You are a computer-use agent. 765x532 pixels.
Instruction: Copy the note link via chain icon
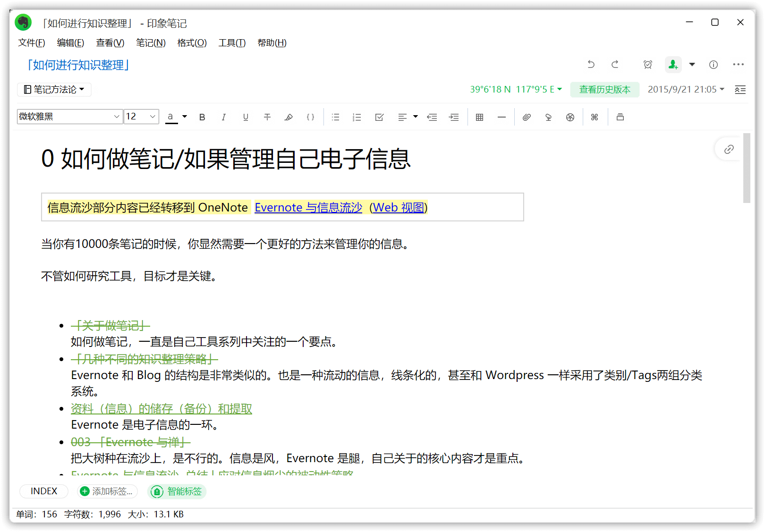point(729,149)
